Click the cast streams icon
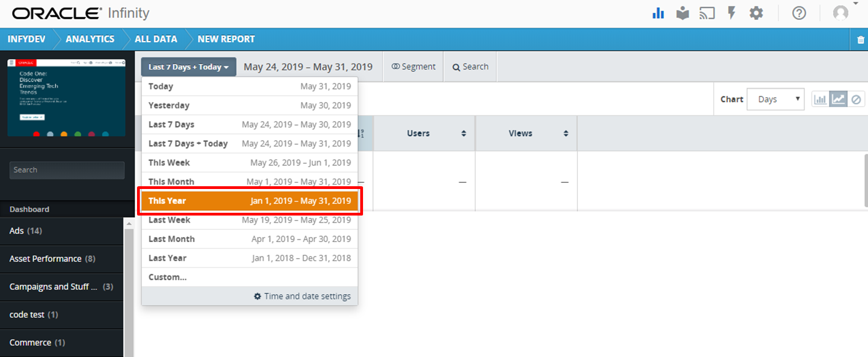The width and height of the screenshot is (868, 357). tap(707, 13)
